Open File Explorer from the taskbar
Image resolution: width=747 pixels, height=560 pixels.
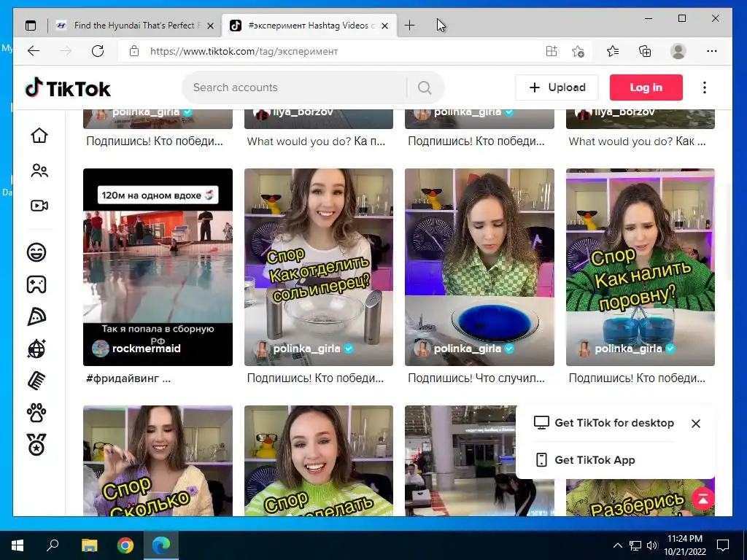89,545
